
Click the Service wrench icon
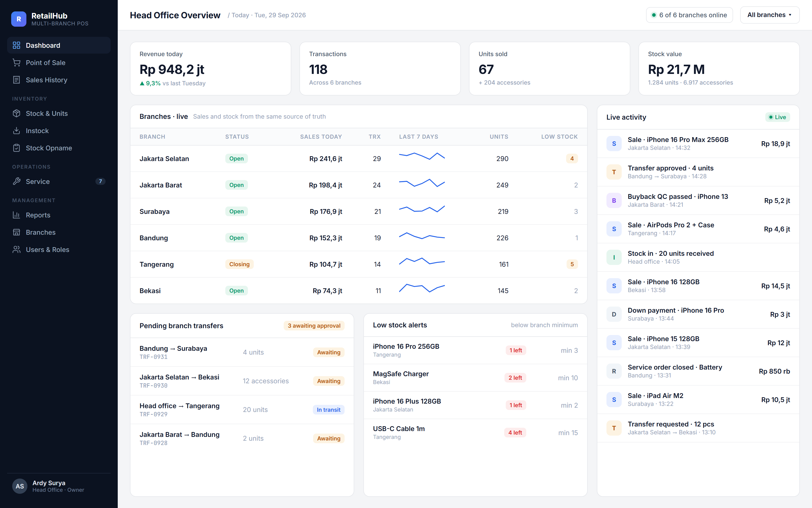tap(16, 181)
